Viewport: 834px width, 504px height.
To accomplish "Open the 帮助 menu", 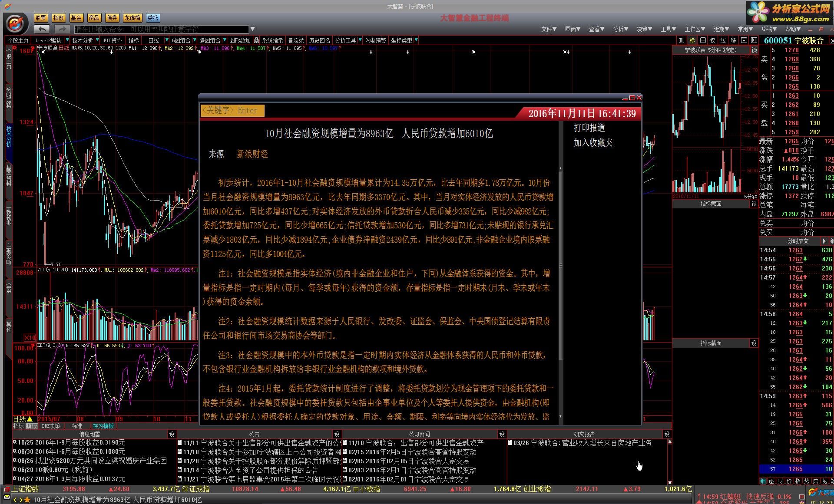I will pyautogui.click(x=793, y=29).
